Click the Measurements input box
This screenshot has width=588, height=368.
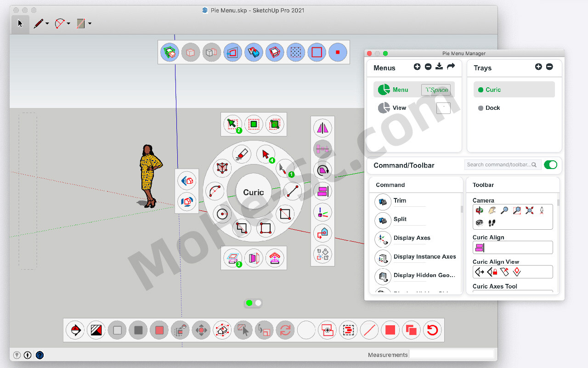(x=452, y=354)
